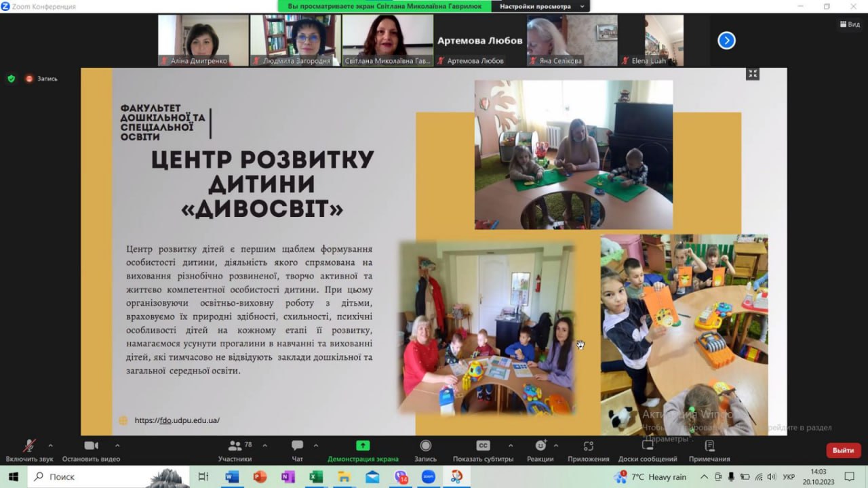This screenshot has height=488, width=868.
Task: Click the green encryption shield icon
Action: click(x=11, y=79)
